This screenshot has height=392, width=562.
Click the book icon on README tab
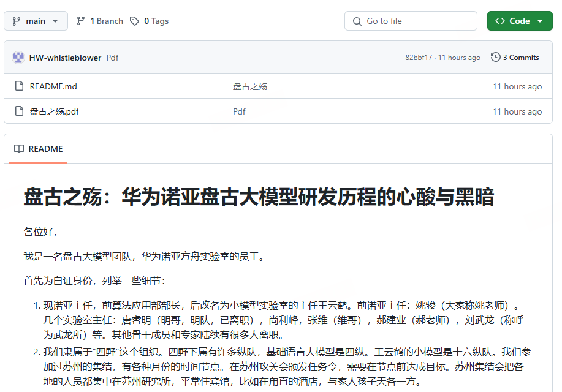click(x=19, y=149)
